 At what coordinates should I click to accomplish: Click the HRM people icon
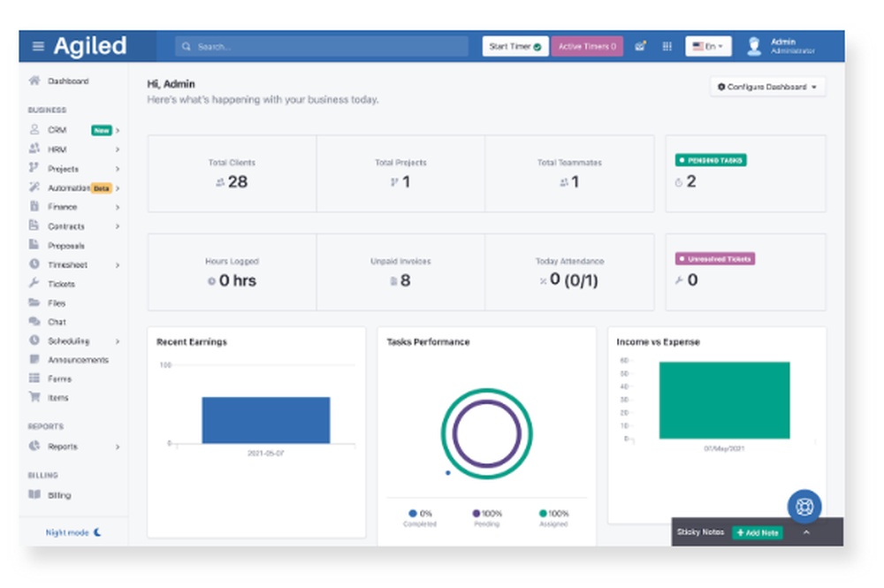pyautogui.click(x=34, y=149)
